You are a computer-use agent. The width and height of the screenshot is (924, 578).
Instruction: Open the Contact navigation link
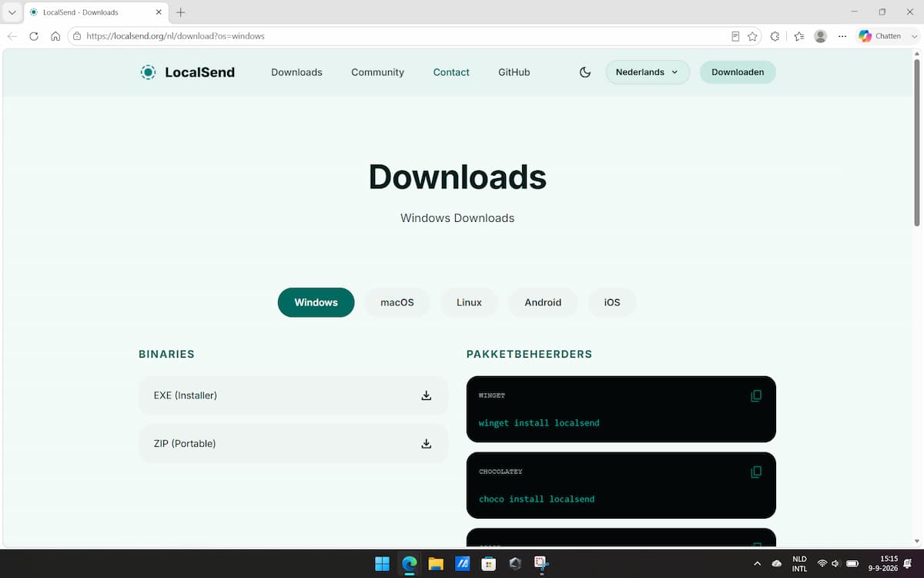coord(451,72)
